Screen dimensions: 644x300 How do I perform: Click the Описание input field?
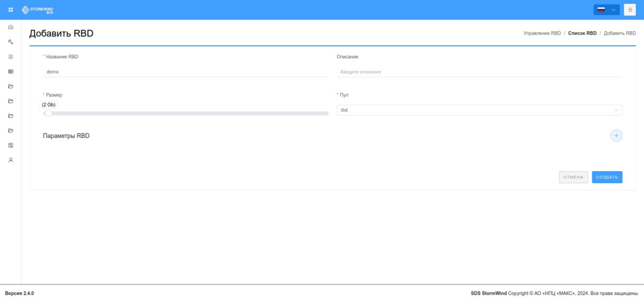[479, 71]
